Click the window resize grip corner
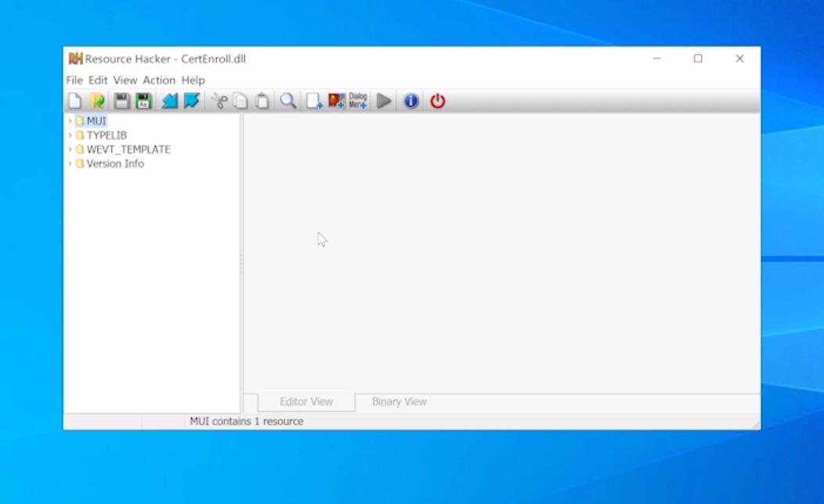 [756, 425]
